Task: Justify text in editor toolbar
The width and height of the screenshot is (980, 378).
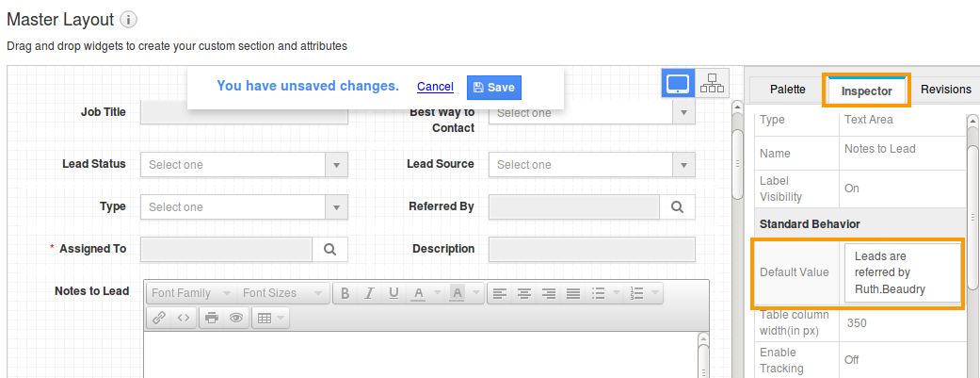Action: (x=573, y=293)
